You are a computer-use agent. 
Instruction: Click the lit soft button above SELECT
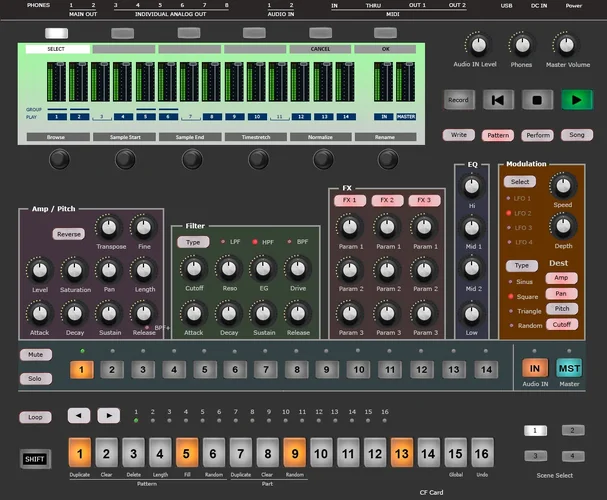coord(57,33)
